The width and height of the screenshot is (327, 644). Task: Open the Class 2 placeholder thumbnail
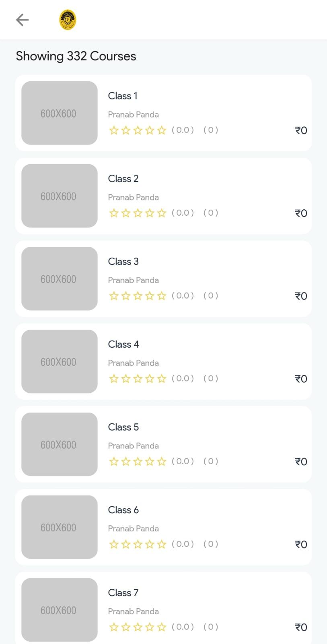click(60, 196)
